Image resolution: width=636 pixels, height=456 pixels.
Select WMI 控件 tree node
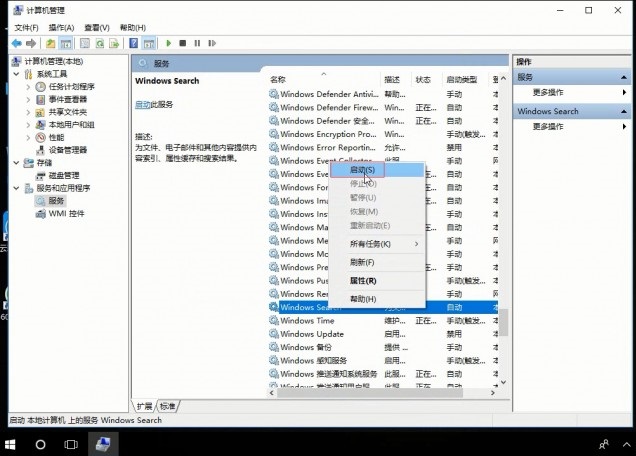(x=67, y=213)
